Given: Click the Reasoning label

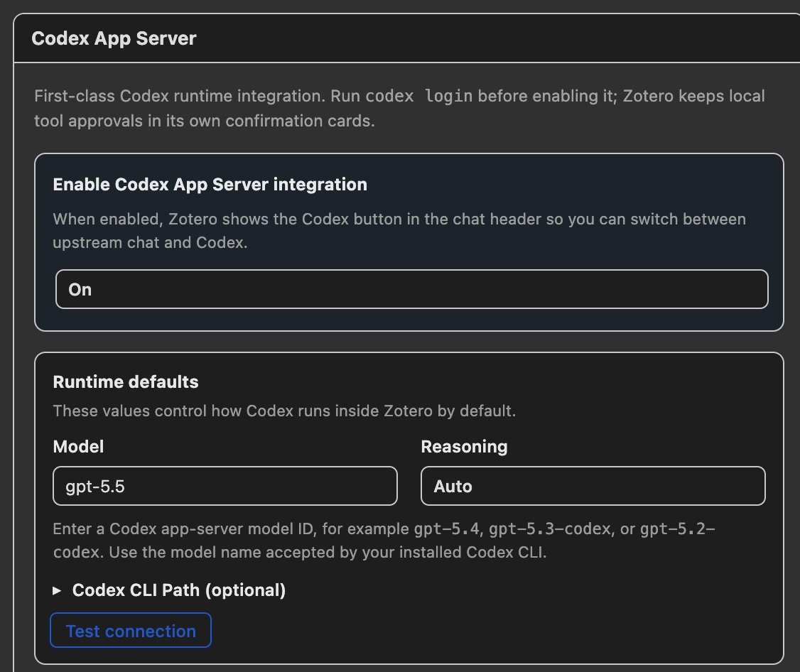Looking at the screenshot, I should click(x=464, y=447).
